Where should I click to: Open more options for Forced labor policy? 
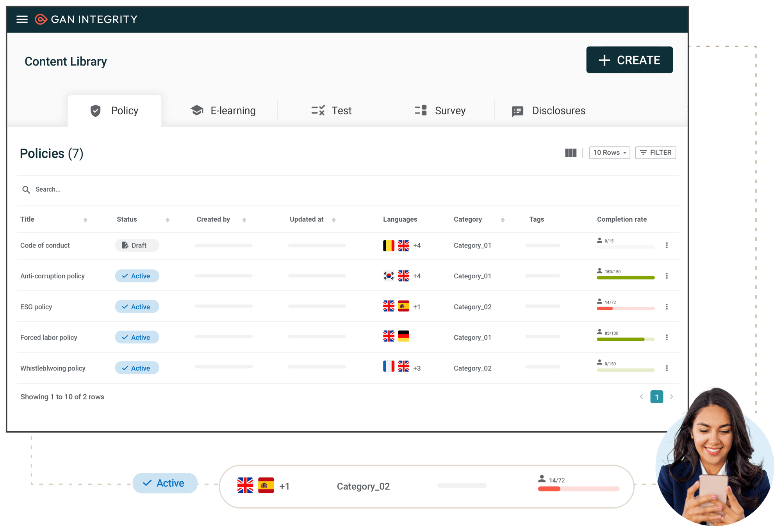pos(667,337)
